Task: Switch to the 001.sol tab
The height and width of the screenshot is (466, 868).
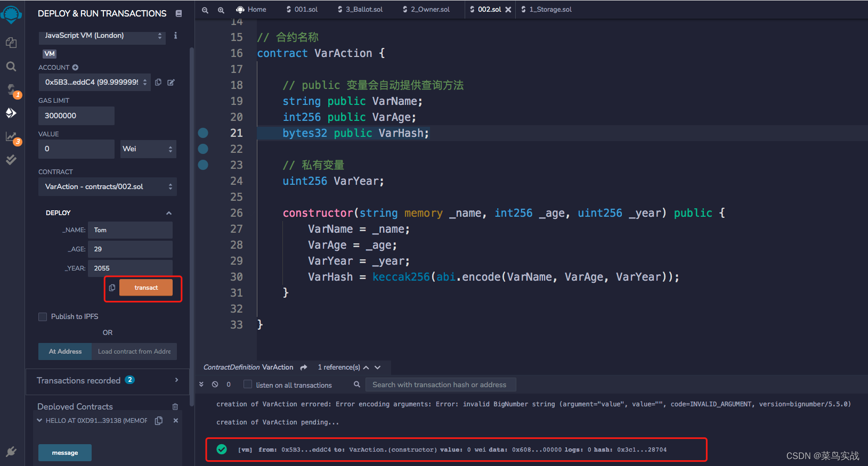Action: [302, 10]
